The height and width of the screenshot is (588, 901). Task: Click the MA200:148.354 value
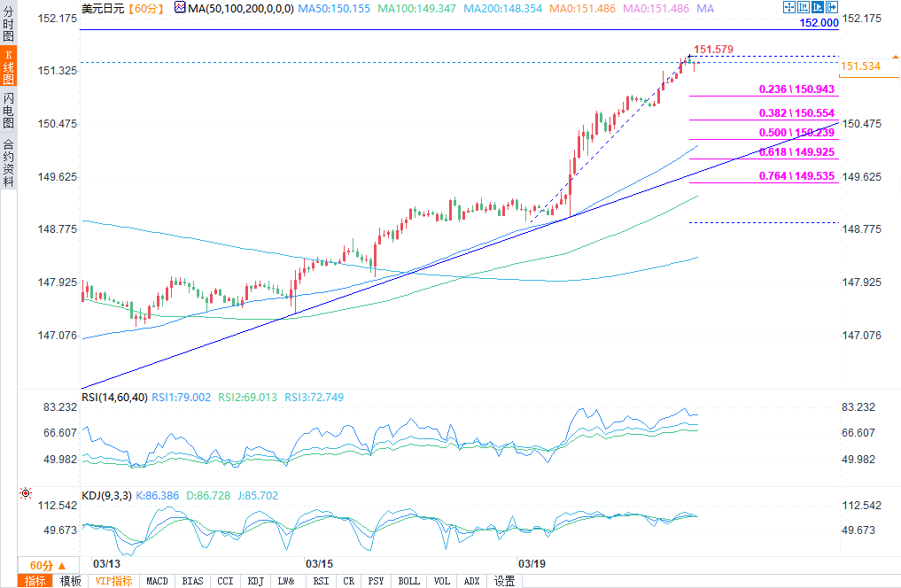point(503,9)
